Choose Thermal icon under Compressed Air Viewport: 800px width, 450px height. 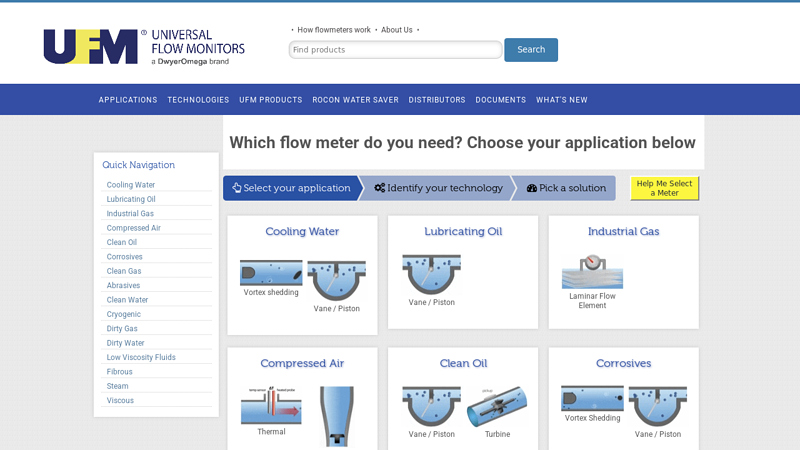(271, 405)
